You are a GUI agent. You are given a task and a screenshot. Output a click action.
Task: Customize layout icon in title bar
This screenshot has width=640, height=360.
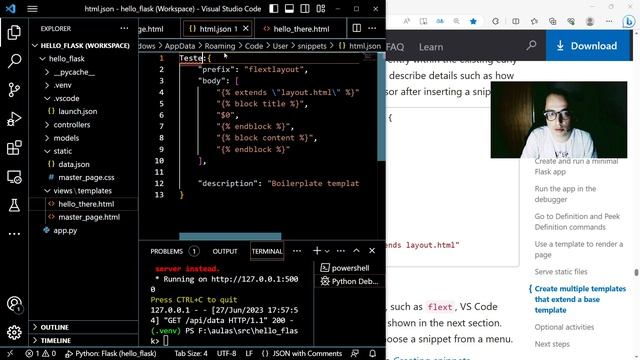[321, 9]
